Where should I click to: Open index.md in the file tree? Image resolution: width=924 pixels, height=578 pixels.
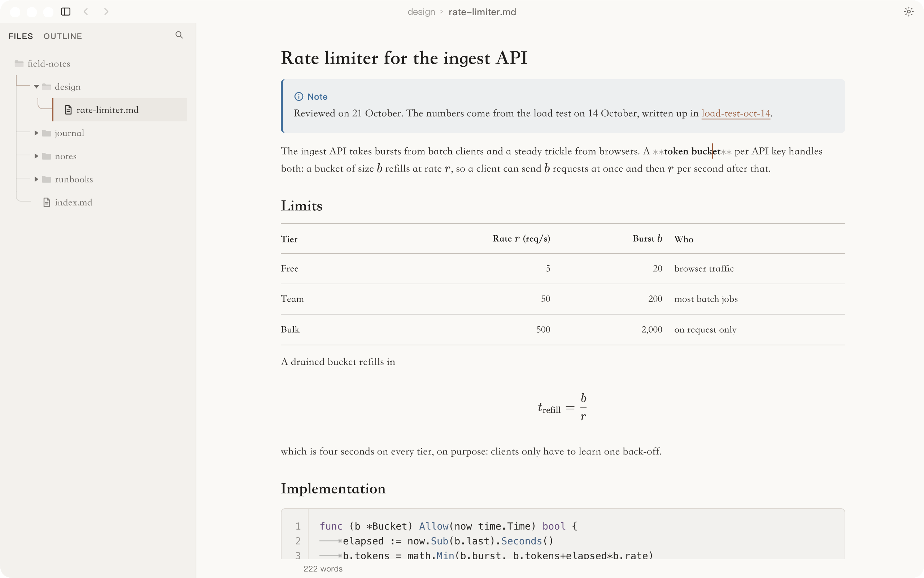coord(73,202)
